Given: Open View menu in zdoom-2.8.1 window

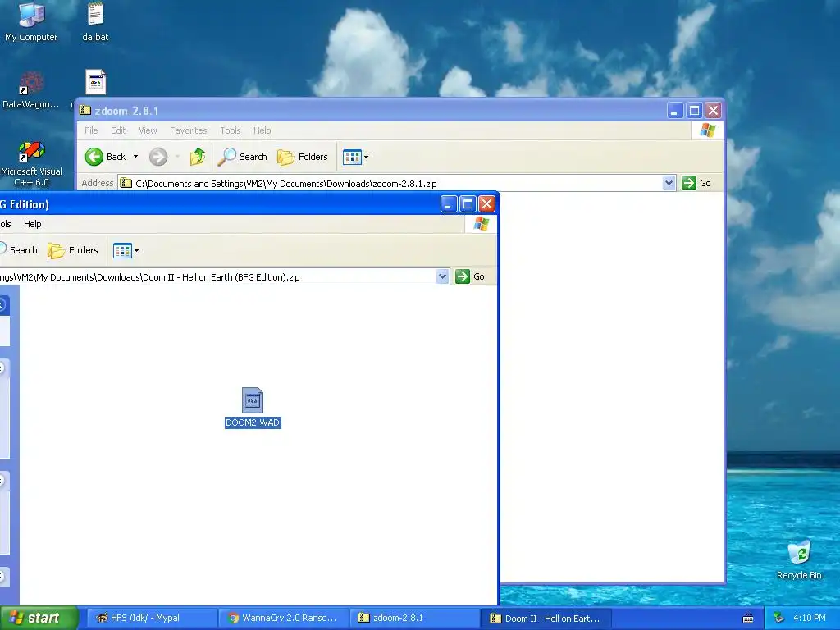Looking at the screenshot, I should click(x=148, y=130).
